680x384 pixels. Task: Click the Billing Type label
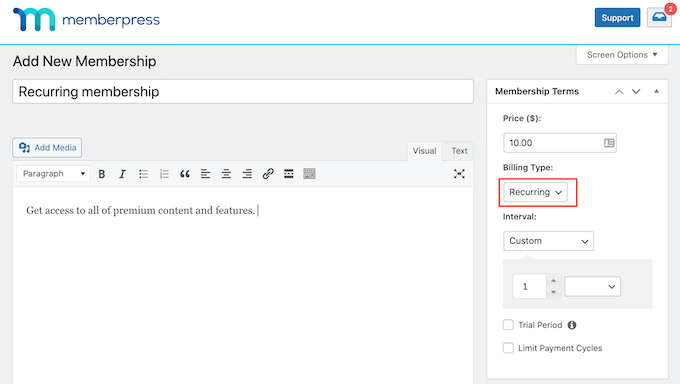click(x=528, y=167)
